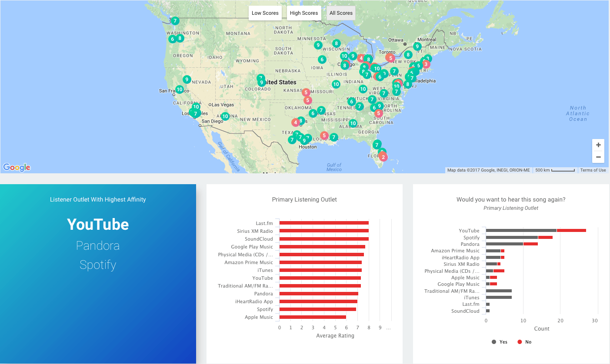Select the green 8 marker in Washington state
The width and height of the screenshot is (610, 364).
click(x=180, y=38)
